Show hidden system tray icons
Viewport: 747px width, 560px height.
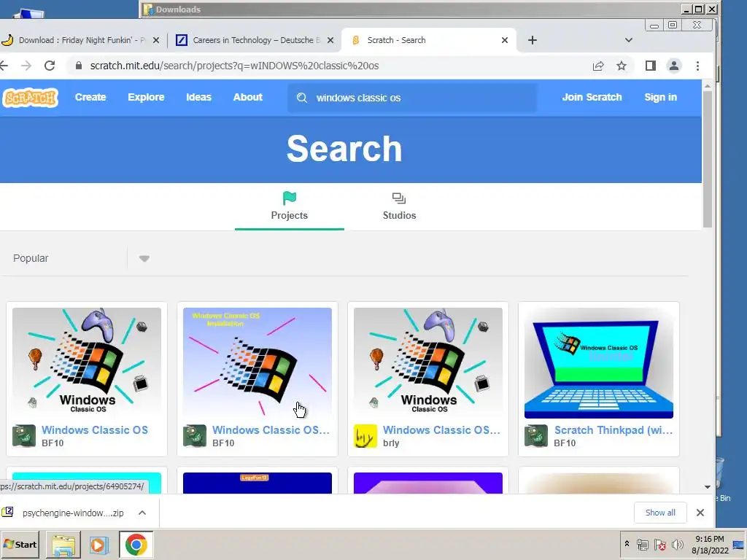(x=627, y=544)
